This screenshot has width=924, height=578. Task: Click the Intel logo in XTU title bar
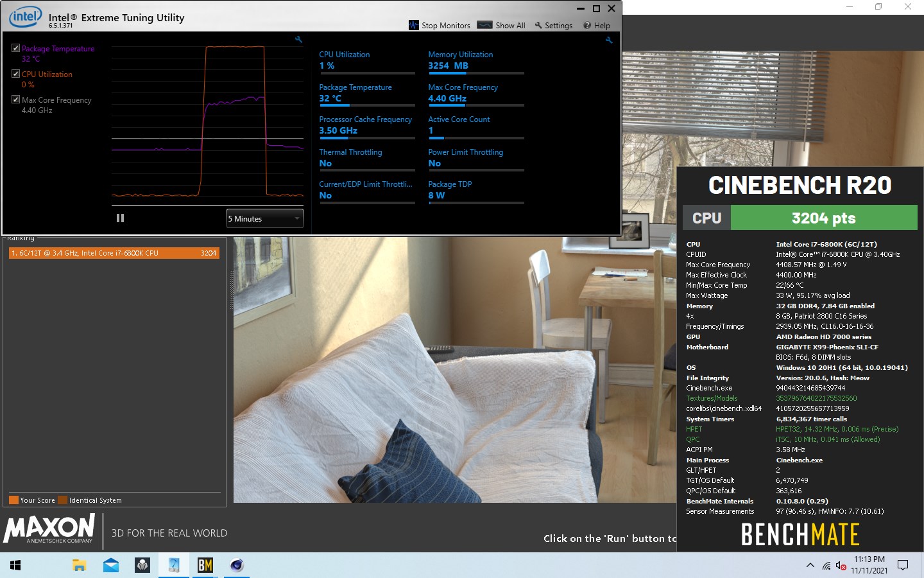point(25,17)
